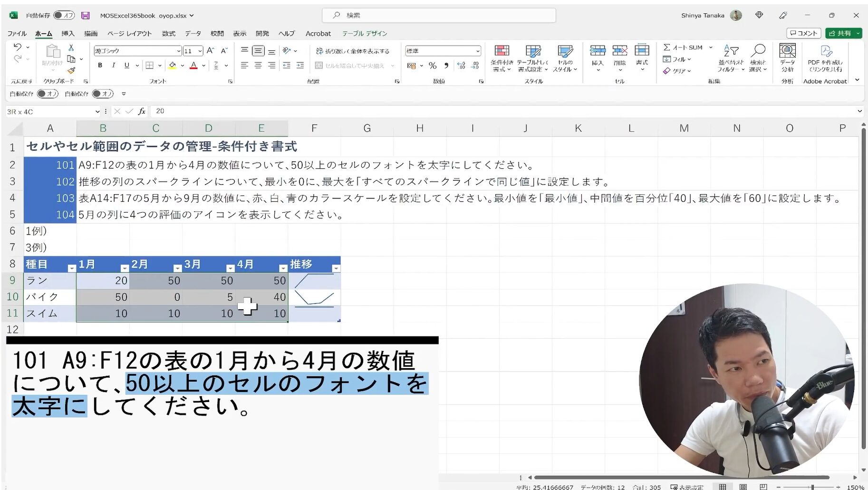
Task: Click the Cut scissors icon
Action: [x=71, y=48]
